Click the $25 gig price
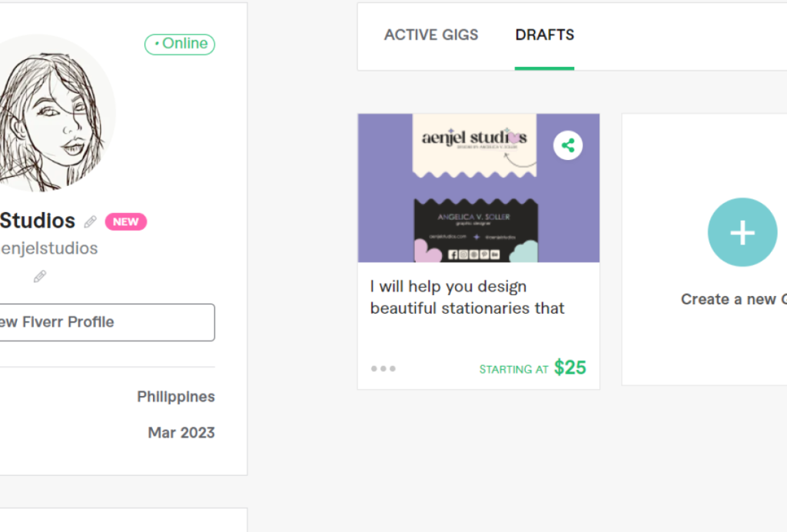This screenshot has height=532, width=787. click(570, 368)
